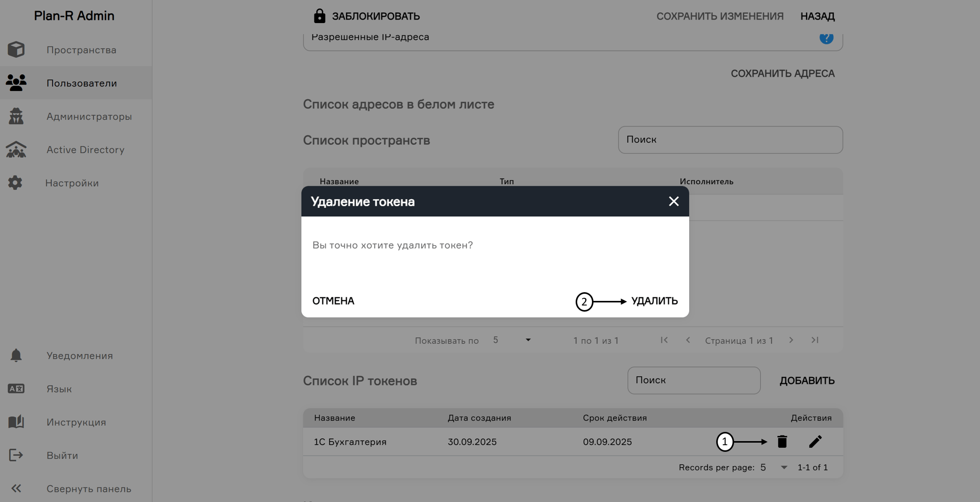The image size is (980, 502).
Task: Open the Показывать по page-size dropdown
Action: click(528, 340)
